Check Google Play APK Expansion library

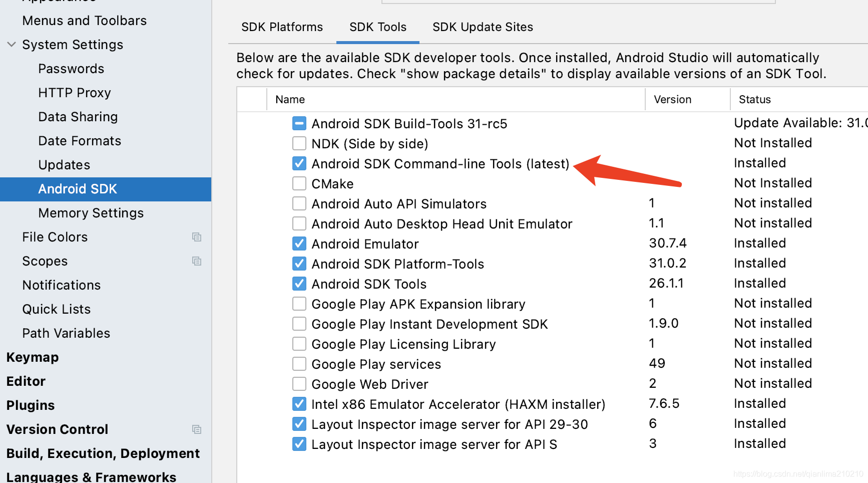(299, 304)
